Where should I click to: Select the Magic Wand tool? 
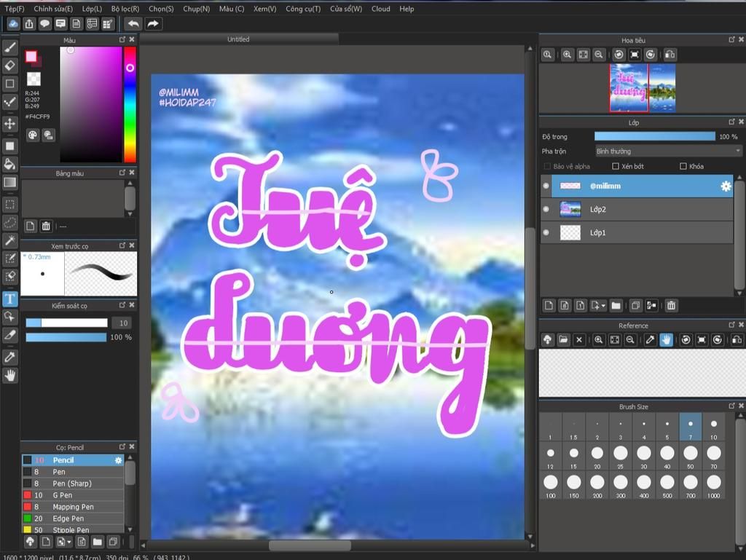point(10,240)
